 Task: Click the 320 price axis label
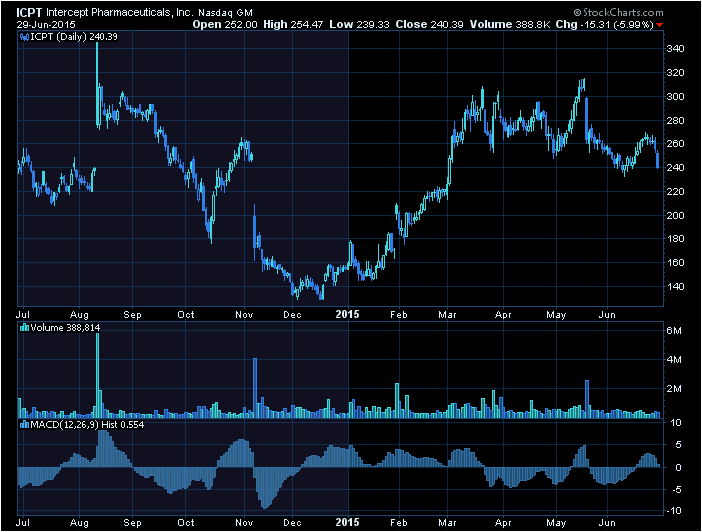(x=675, y=73)
